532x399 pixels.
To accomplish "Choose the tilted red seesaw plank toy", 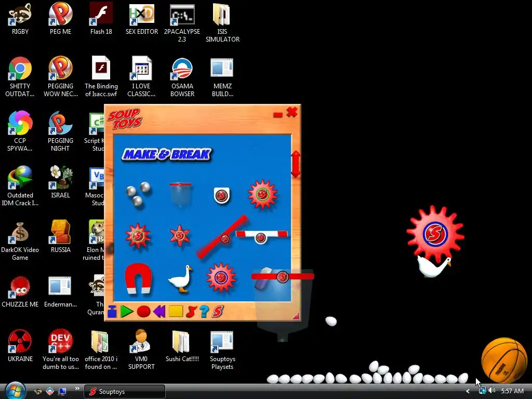I will (222, 237).
